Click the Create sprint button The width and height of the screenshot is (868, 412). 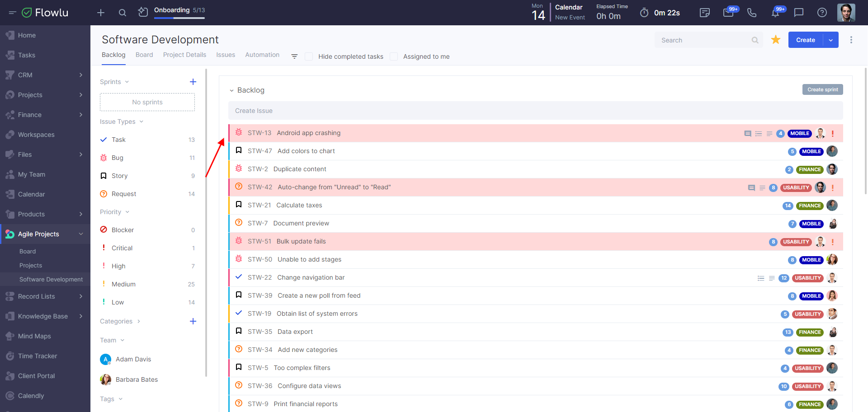click(x=823, y=89)
